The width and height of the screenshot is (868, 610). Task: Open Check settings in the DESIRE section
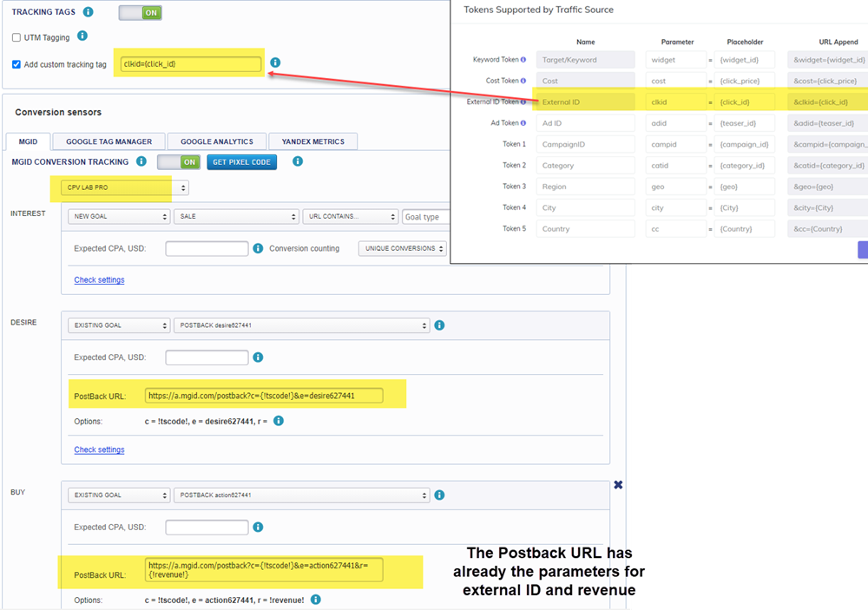[98, 449]
